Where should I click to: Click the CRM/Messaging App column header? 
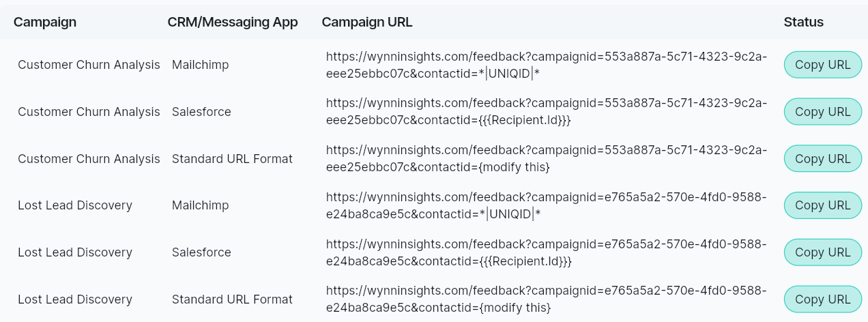(x=233, y=22)
